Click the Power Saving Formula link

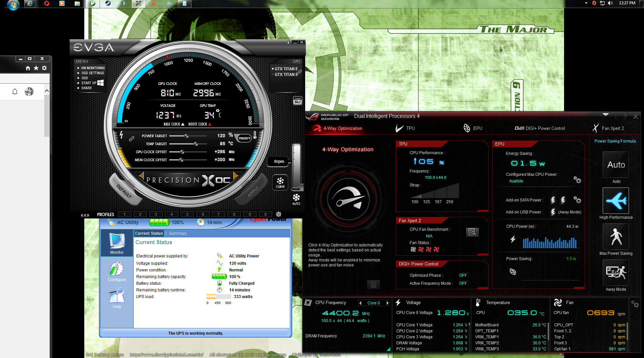point(615,141)
